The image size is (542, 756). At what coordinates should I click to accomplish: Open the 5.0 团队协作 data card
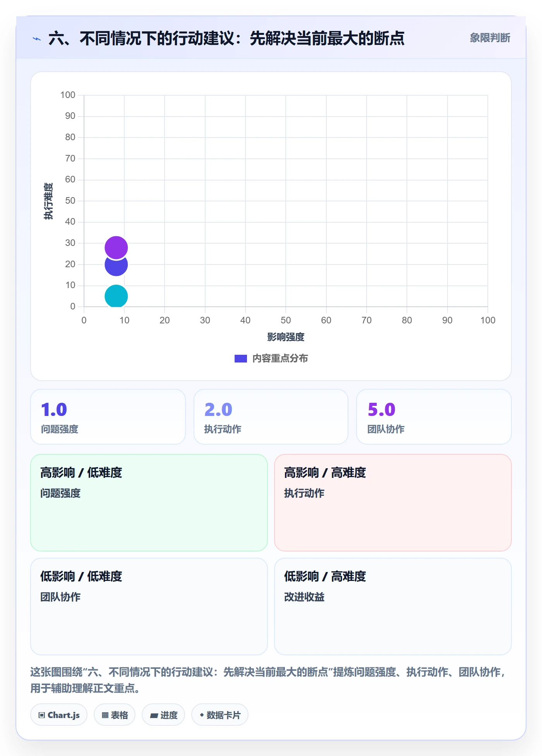coord(434,417)
